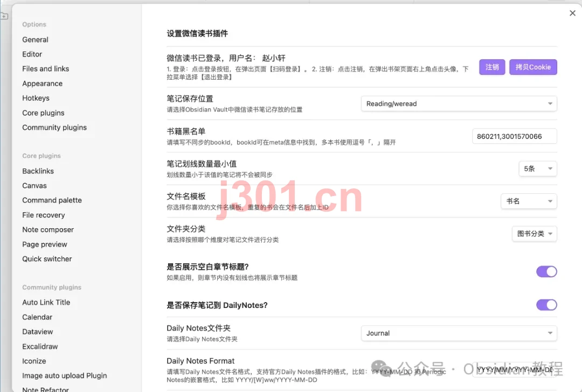Screen dimensions: 582x392
Task: Click the 拷贝Cookie button
Action: [x=533, y=67]
